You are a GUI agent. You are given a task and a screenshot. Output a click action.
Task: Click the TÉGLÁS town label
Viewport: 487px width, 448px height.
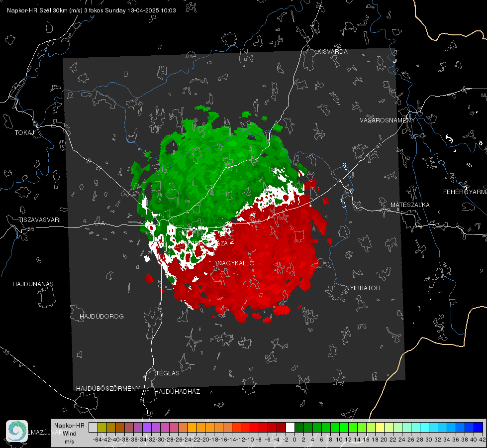coord(168,373)
